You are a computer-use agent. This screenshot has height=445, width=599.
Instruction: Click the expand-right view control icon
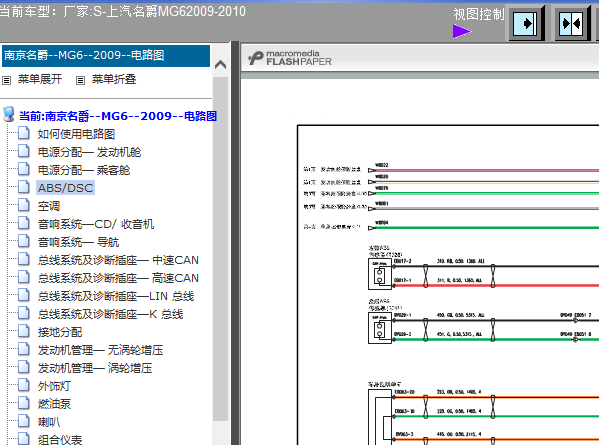tap(525, 24)
